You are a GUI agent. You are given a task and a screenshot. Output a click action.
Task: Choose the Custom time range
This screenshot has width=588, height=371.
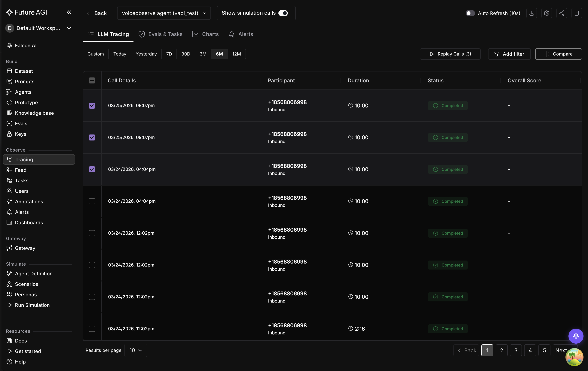point(96,54)
